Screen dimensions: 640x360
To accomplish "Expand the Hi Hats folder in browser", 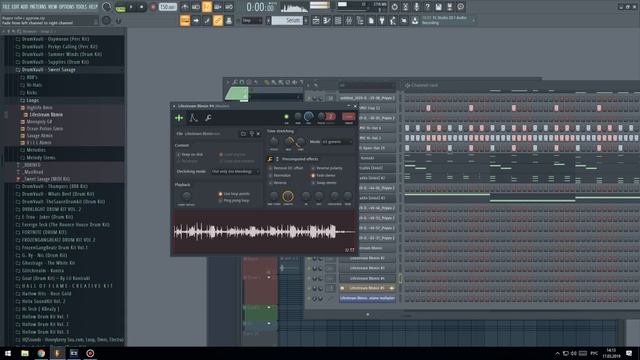I will (34, 85).
